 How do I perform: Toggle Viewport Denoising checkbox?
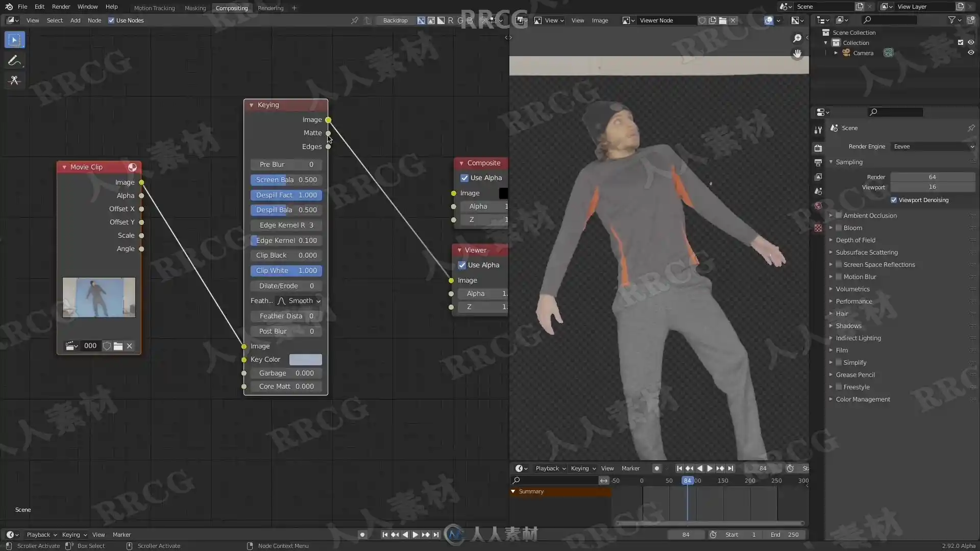[894, 200]
